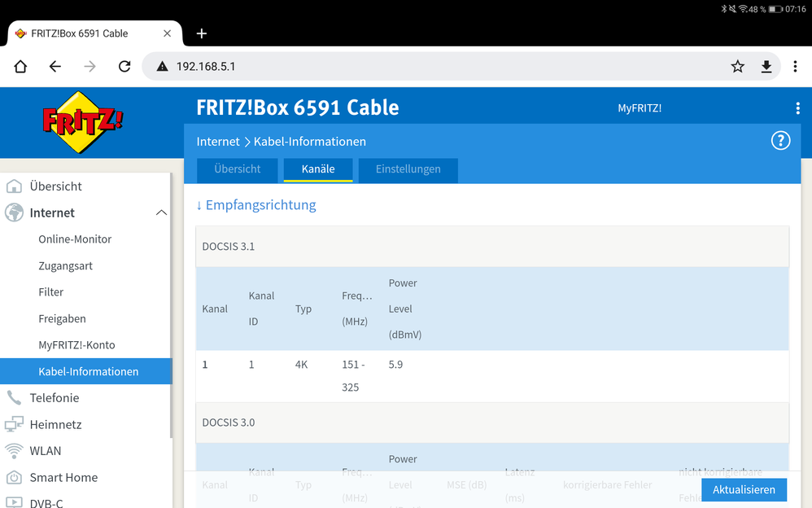The height and width of the screenshot is (508, 812).
Task: Open the Smart Home menu label
Action: [x=63, y=477]
